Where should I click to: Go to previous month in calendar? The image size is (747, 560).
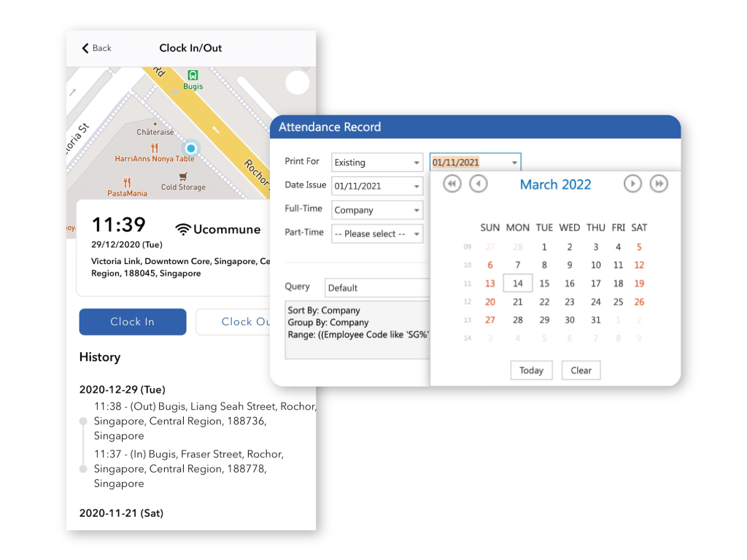click(x=479, y=184)
